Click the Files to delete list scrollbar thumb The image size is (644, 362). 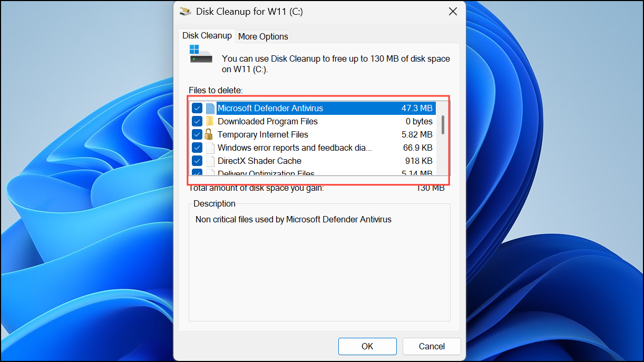443,124
